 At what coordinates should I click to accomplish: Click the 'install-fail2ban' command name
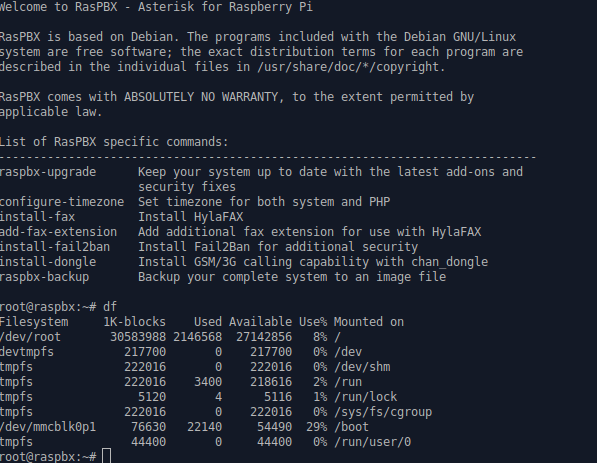pos(55,247)
